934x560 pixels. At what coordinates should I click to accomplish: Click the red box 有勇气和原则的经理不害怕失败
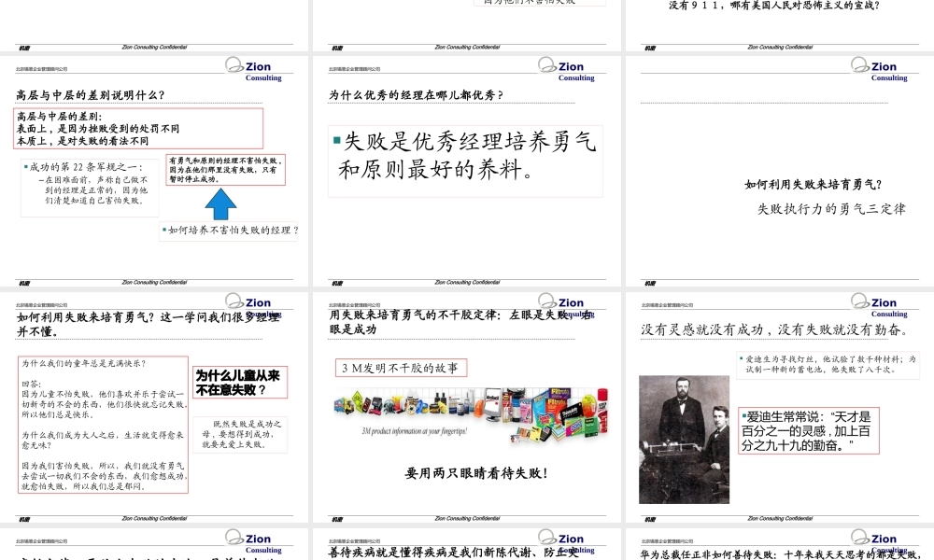(x=226, y=170)
